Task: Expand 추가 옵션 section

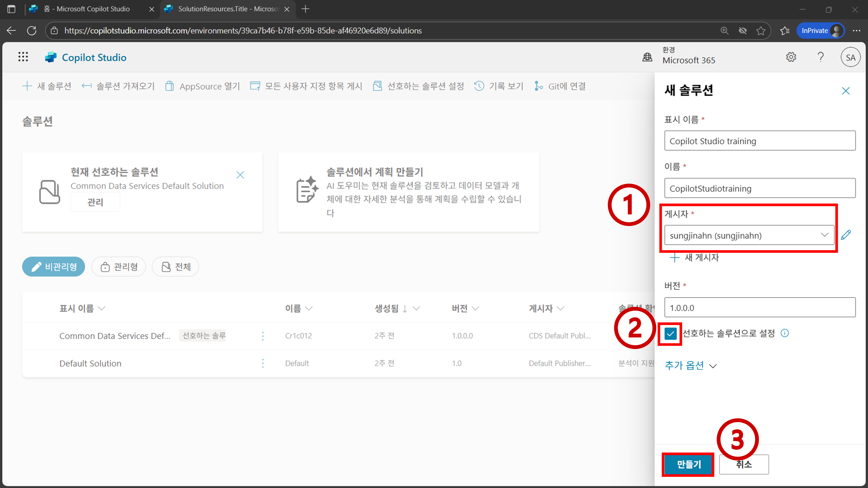Action: 690,365
